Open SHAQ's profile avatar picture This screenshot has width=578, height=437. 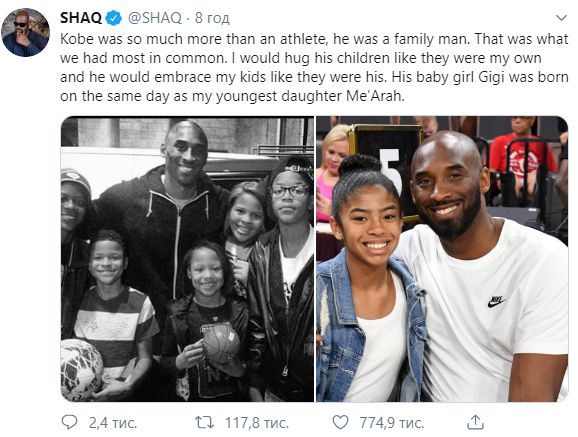pos(25,32)
